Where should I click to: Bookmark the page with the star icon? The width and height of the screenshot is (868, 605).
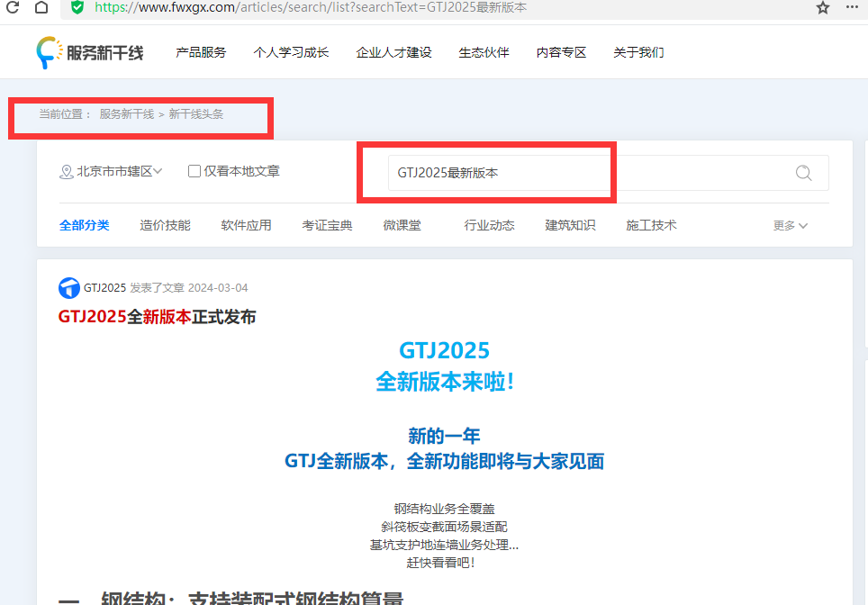pos(823,7)
